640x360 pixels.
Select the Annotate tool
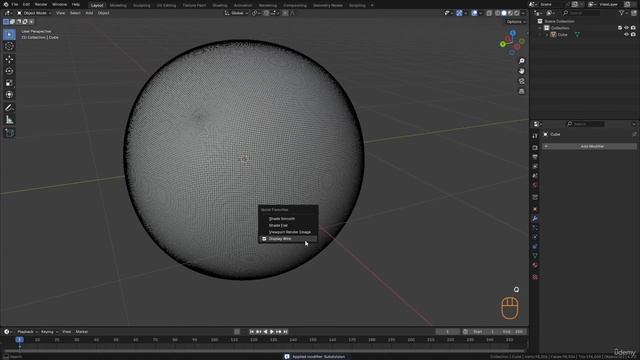click(9, 108)
